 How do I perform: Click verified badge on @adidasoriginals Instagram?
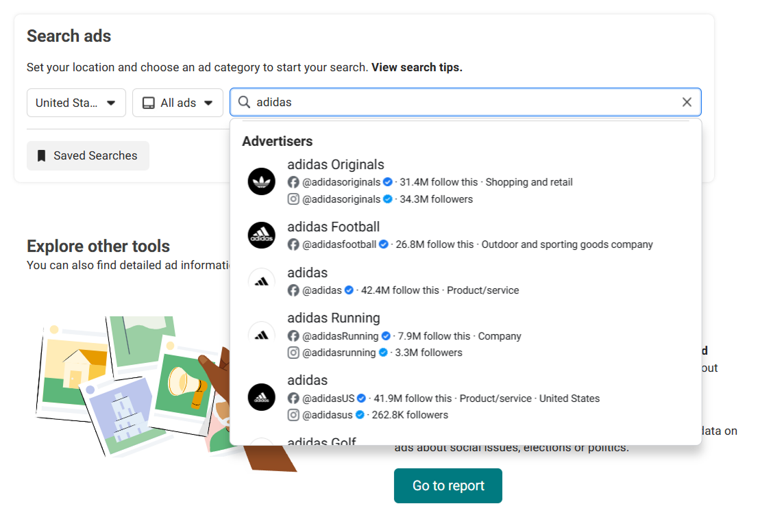pos(388,199)
